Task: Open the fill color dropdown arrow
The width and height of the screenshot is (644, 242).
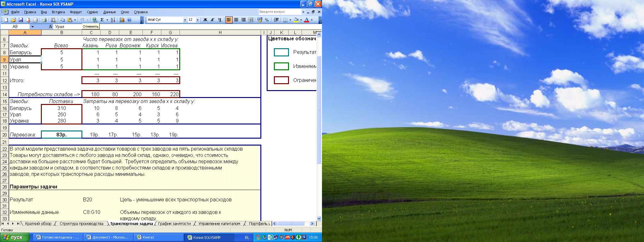Action: pos(301,20)
